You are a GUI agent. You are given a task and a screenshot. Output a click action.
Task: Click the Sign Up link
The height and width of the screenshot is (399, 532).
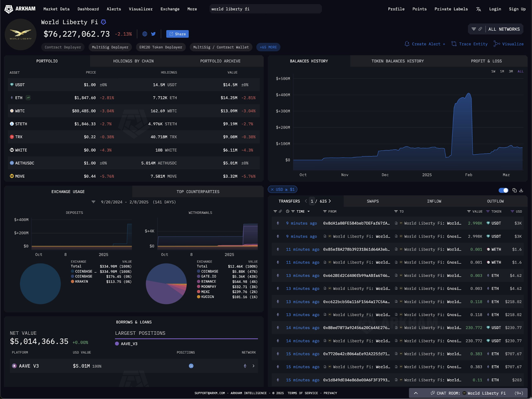coord(517,9)
